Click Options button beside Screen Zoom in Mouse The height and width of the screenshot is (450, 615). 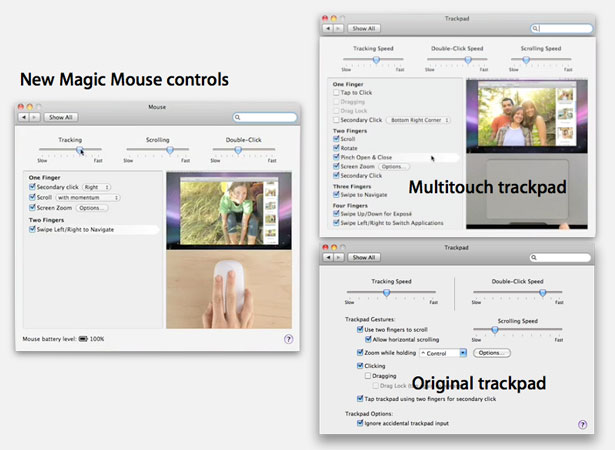92,208
